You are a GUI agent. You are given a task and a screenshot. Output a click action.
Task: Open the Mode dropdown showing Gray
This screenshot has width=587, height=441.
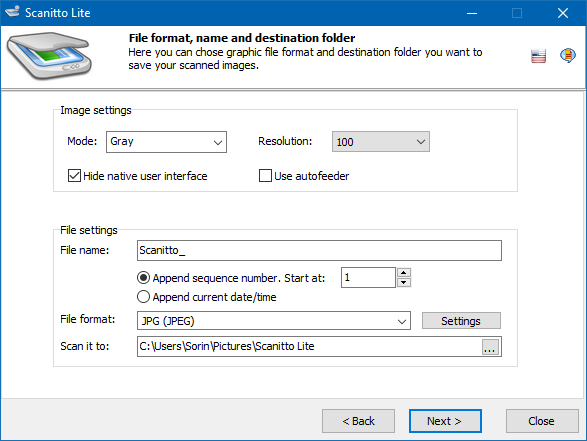tap(166, 142)
